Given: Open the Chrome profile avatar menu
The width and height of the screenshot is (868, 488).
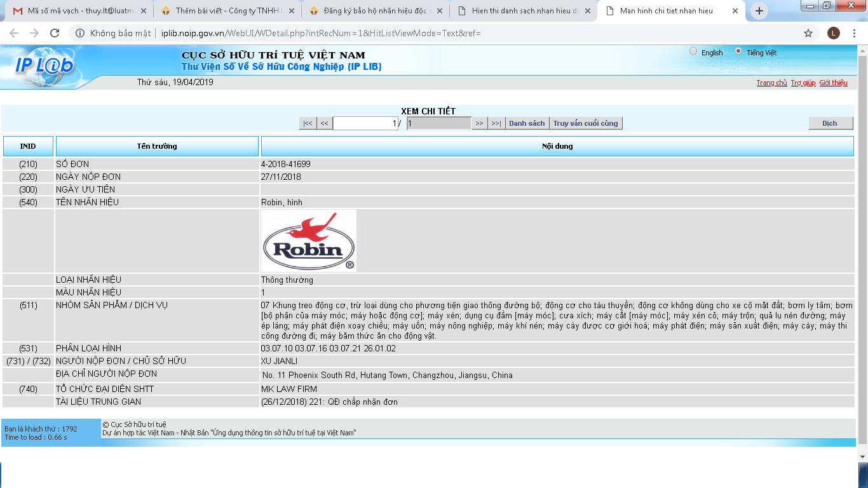Looking at the screenshot, I should pyautogui.click(x=834, y=33).
